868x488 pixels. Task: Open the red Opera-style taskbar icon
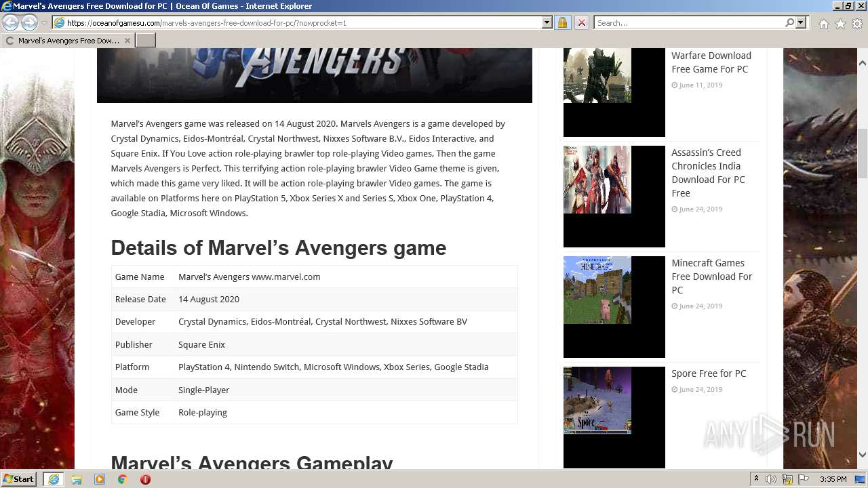coord(145,479)
